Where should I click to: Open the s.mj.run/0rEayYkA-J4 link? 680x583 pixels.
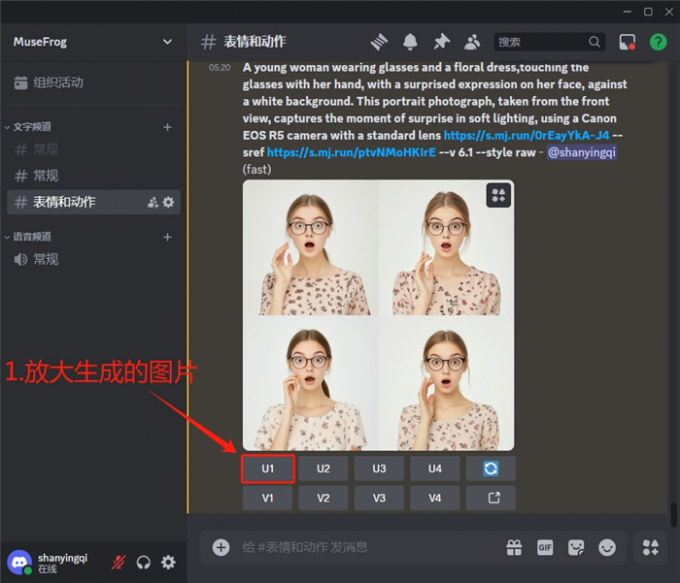point(526,135)
